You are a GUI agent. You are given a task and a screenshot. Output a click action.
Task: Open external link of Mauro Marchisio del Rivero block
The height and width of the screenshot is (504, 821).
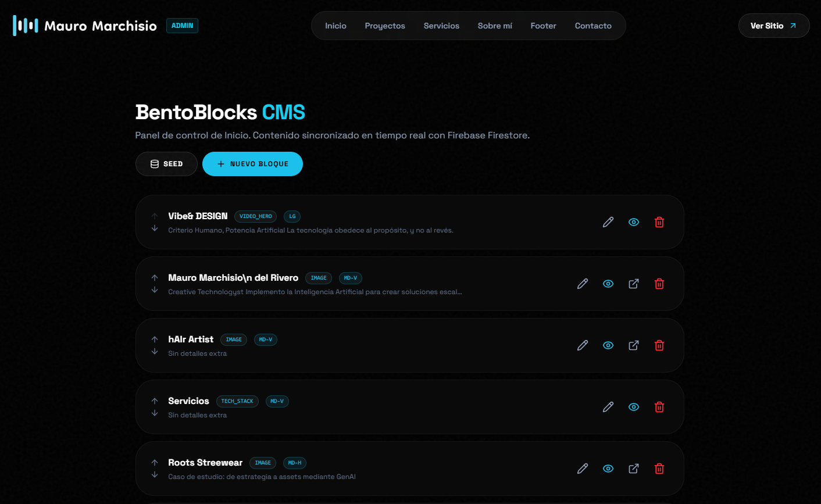click(x=634, y=284)
